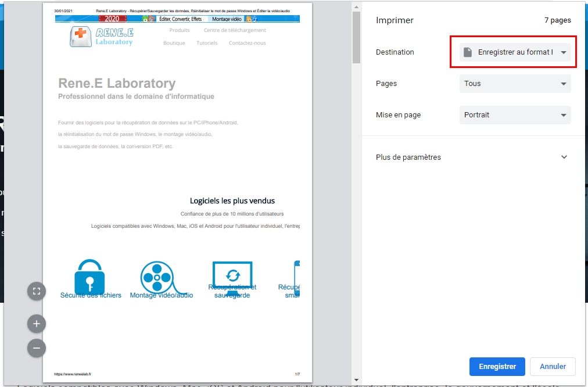
Task: Click the film reel Montage vidéo/audio icon
Action: [x=157, y=278]
